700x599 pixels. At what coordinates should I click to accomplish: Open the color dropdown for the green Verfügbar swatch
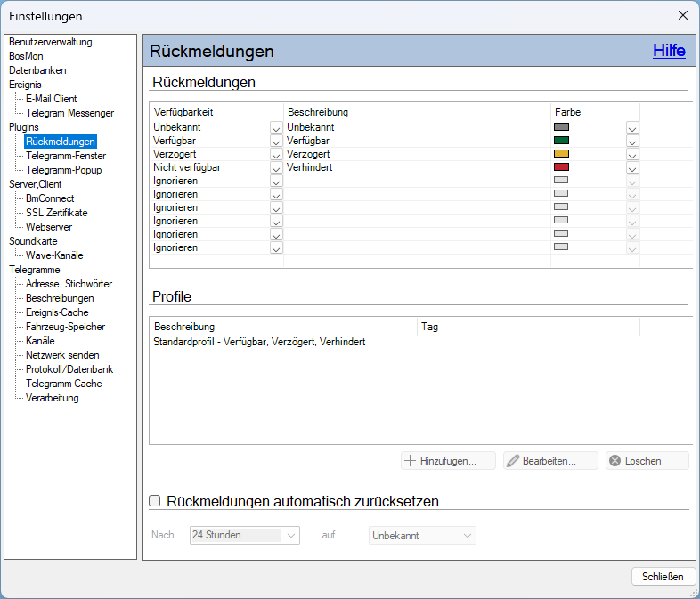pyautogui.click(x=632, y=142)
